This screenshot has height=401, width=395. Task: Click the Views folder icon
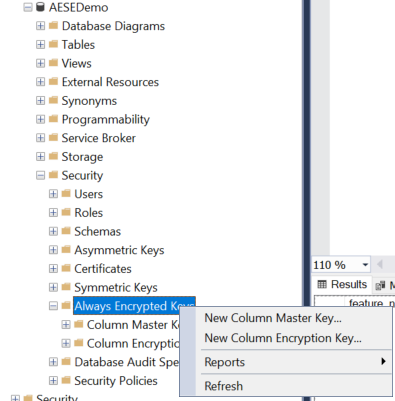tap(53, 63)
